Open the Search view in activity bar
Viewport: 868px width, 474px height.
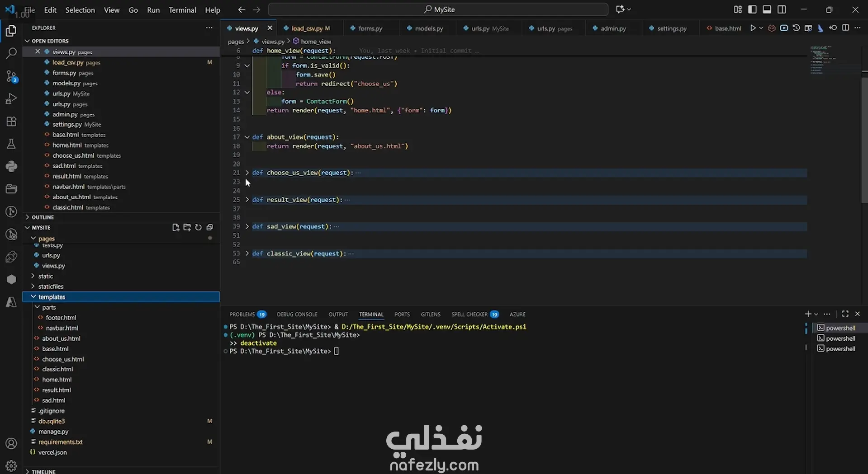click(x=11, y=53)
